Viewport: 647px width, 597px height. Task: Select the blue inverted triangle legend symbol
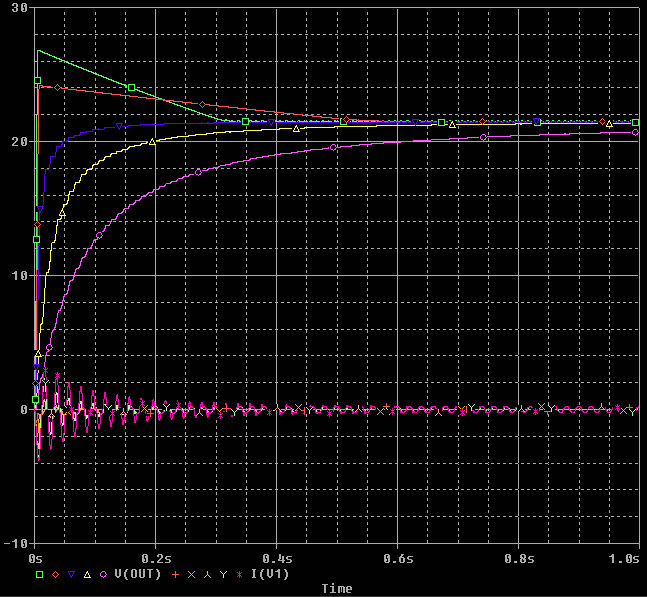coord(71,574)
